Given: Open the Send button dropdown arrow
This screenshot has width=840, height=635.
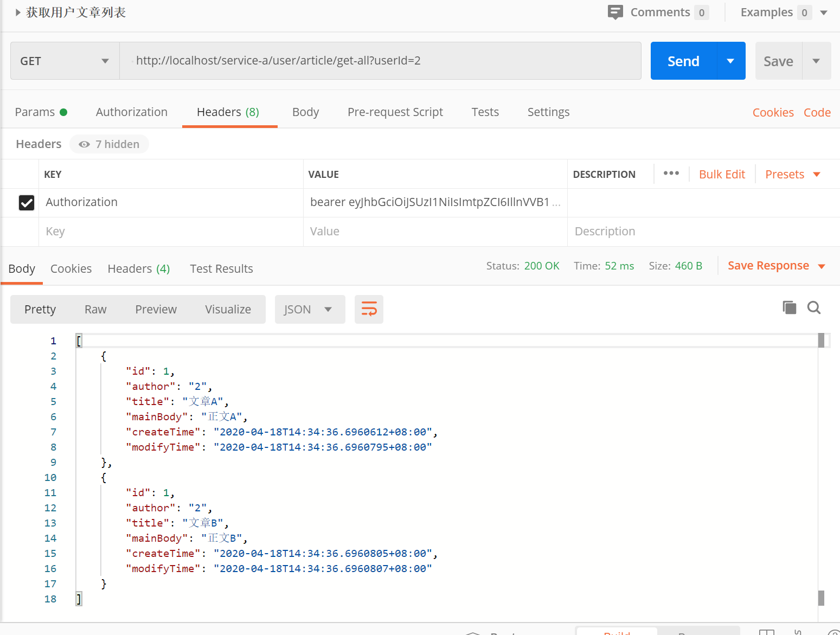Looking at the screenshot, I should (730, 61).
